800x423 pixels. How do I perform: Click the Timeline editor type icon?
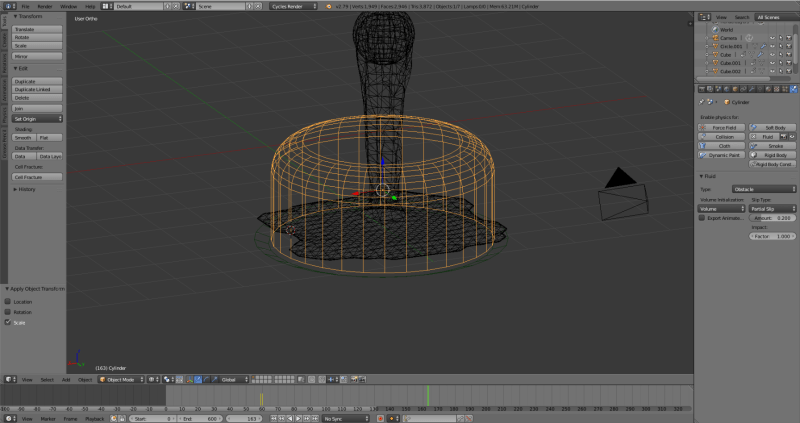(x=9, y=418)
